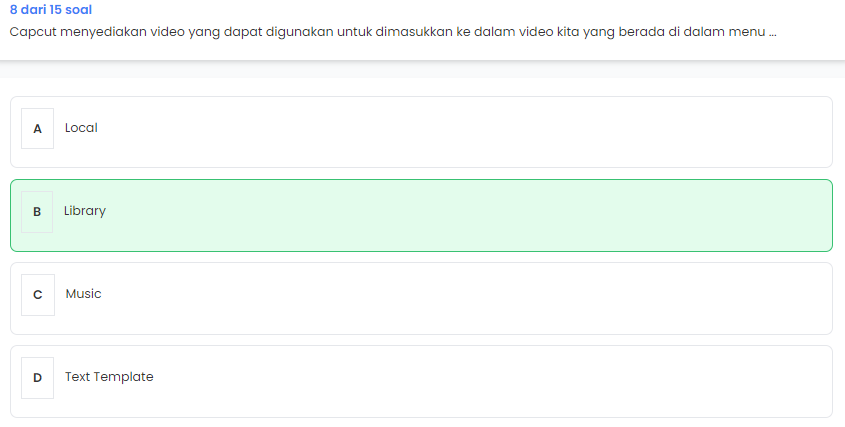Click the letter B box
The width and height of the screenshot is (845, 427).
point(37,212)
